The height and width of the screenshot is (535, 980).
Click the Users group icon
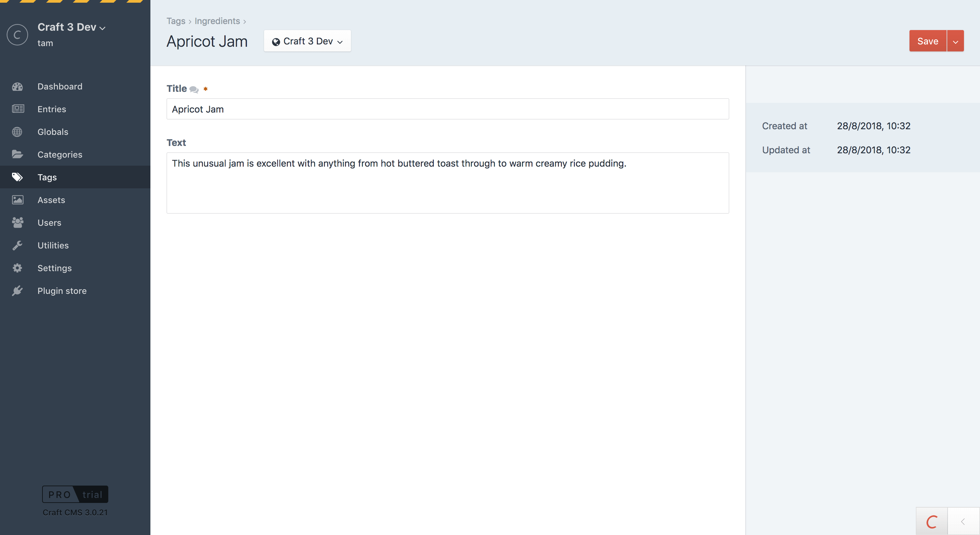17,222
